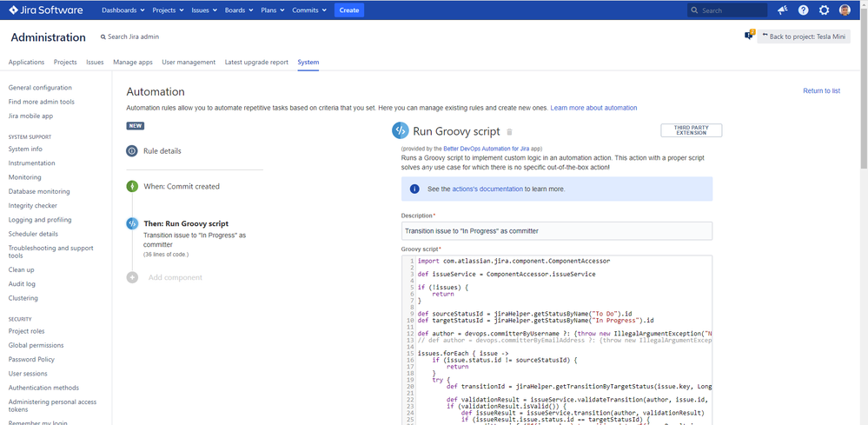The width and height of the screenshot is (868, 425).
Task: Open the notifications megaphone icon
Action: coord(782,10)
